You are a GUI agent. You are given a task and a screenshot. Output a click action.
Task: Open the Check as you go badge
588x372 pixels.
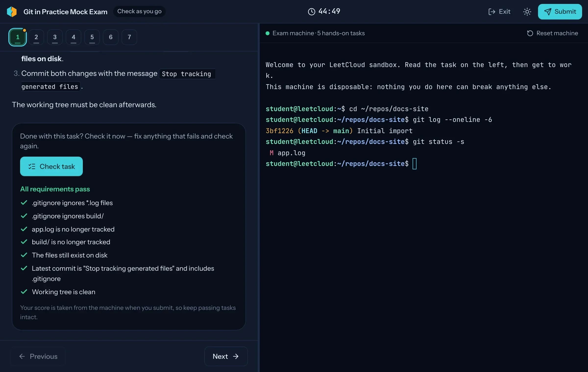pyautogui.click(x=139, y=11)
